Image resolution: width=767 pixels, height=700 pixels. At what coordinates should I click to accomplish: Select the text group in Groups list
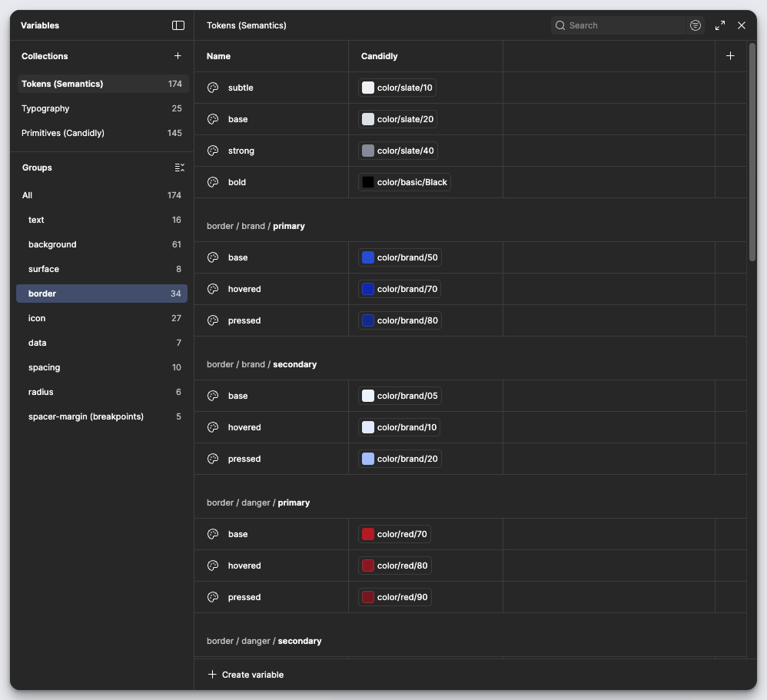[x=36, y=220]
